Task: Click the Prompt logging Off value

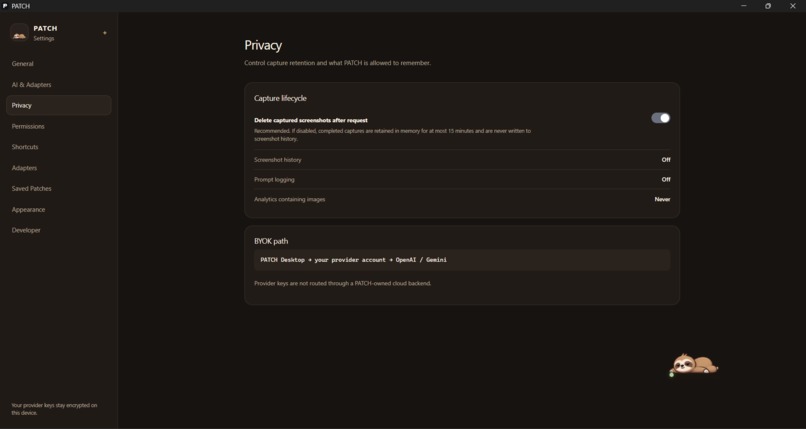Action: coord(666,180)
